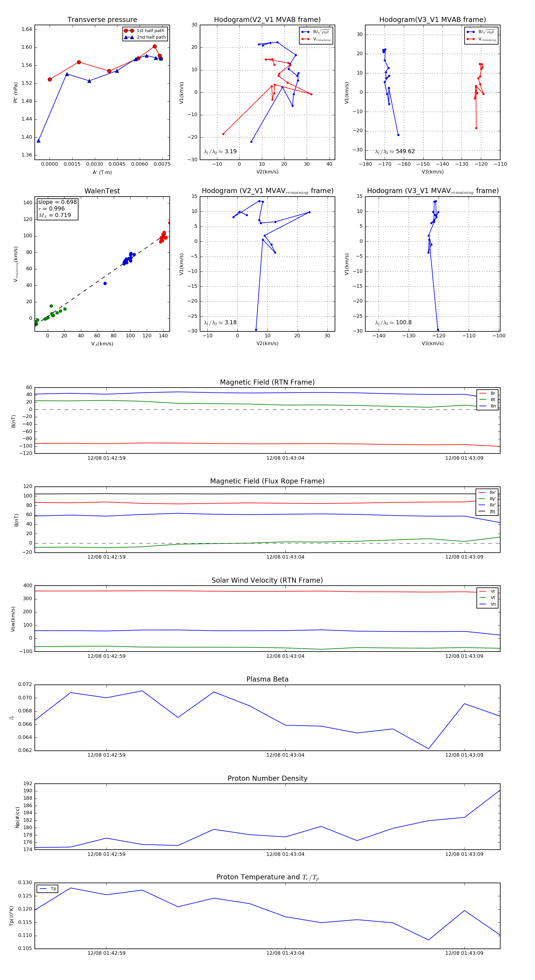This screenshot has height=980, width=535.
Task: Select the Bt legend entry
Action: [x=487, y=399]
